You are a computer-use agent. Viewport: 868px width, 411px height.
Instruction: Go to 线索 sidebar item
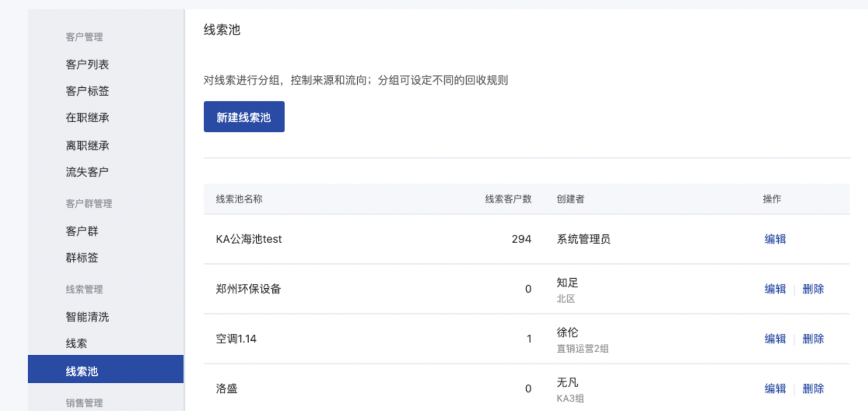[x=76, y=343]
